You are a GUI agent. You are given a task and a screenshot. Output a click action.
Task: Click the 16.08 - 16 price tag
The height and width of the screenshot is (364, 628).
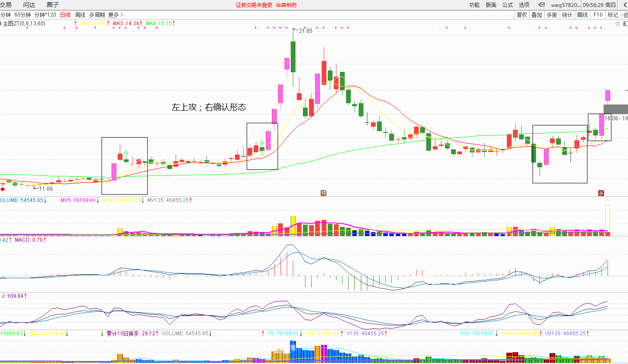pyautogui.click(x=616, y=118)
